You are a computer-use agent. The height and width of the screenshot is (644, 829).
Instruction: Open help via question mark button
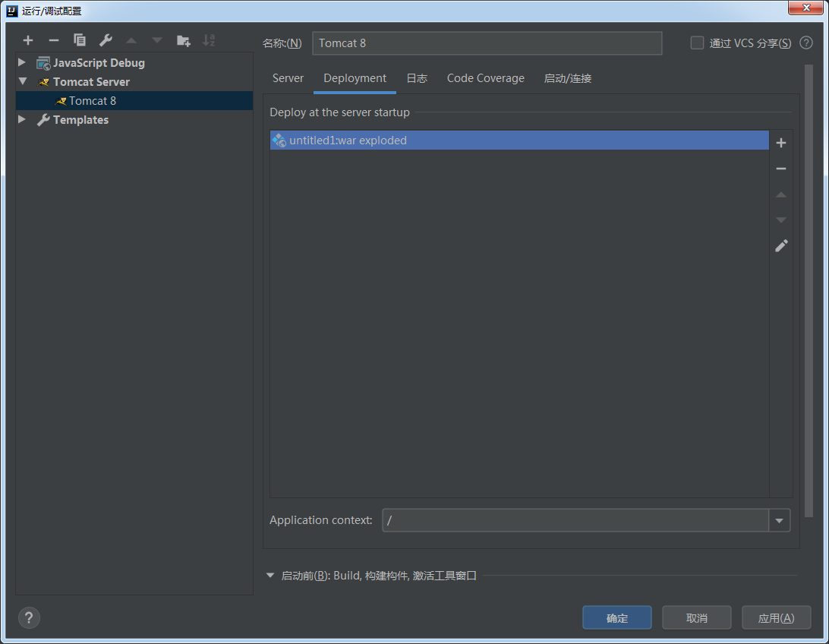coord(29,617)
